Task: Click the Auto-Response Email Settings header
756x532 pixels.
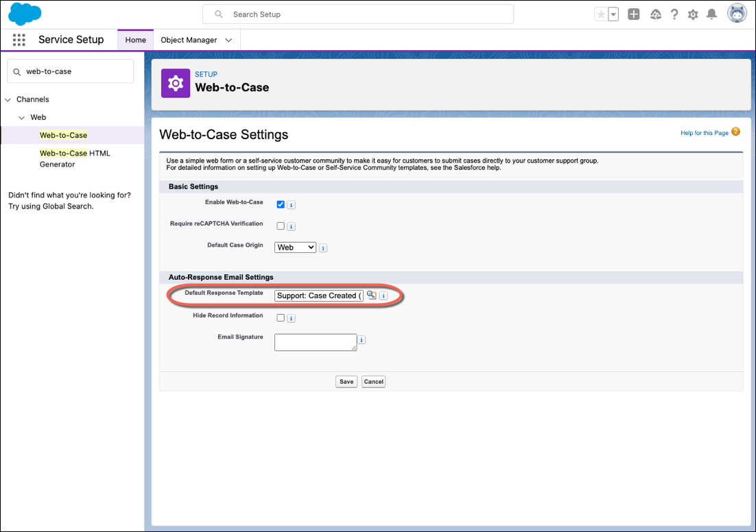Action: click(x=221, y=277)
